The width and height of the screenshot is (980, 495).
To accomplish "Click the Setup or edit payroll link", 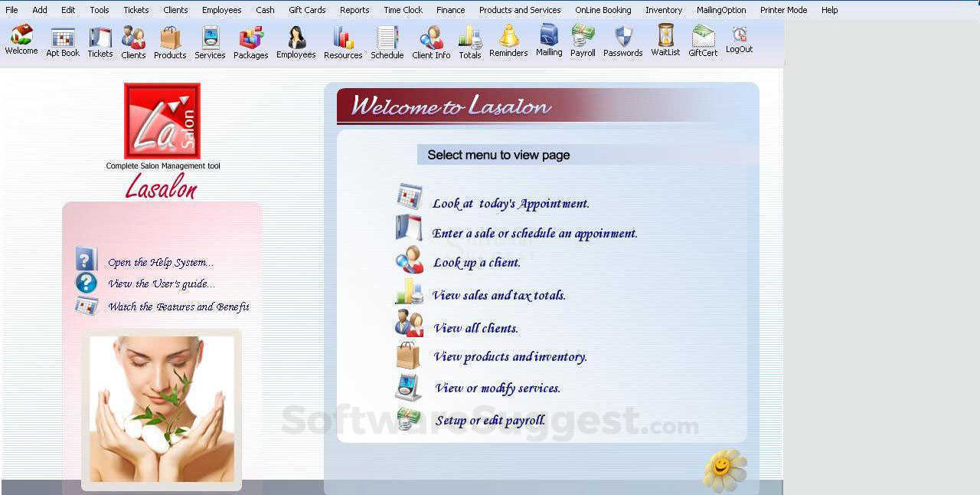I will [488, 420].
